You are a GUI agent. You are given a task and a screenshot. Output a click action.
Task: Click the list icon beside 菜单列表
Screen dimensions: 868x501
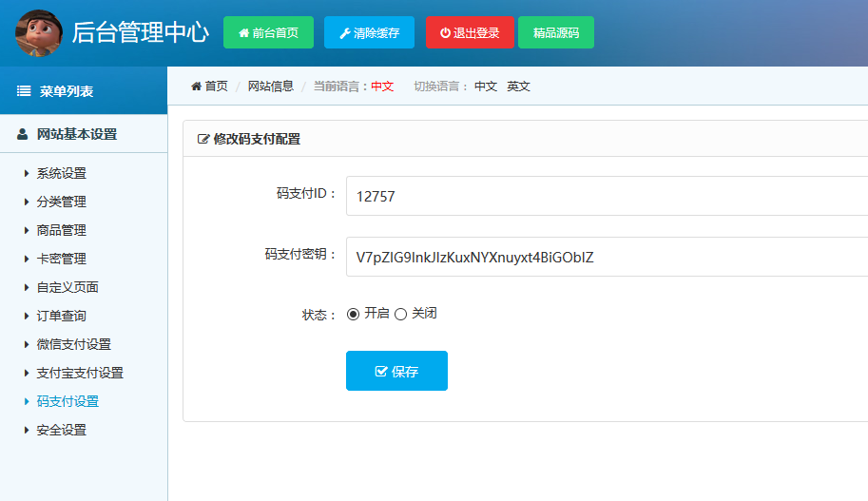click(24, 91)
